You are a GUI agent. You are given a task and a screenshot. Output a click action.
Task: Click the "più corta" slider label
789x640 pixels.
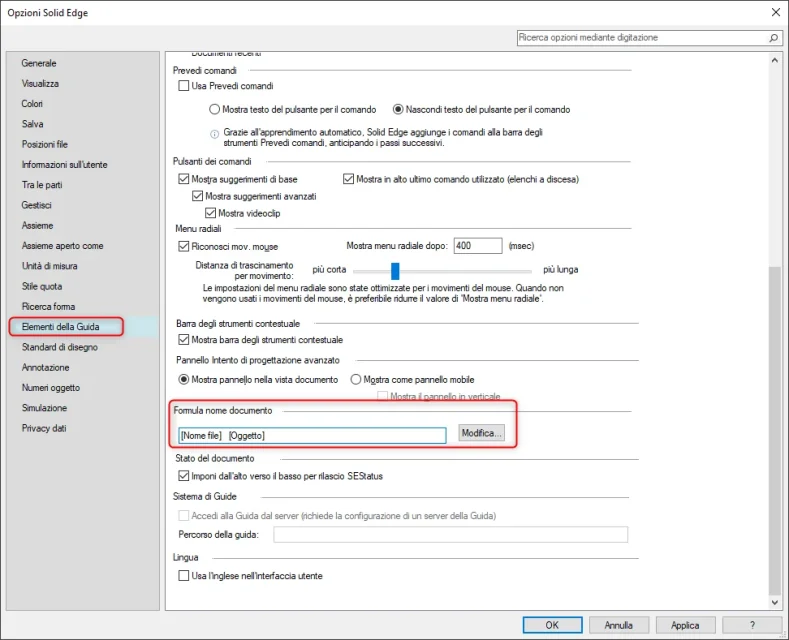(x=329, y=270)
